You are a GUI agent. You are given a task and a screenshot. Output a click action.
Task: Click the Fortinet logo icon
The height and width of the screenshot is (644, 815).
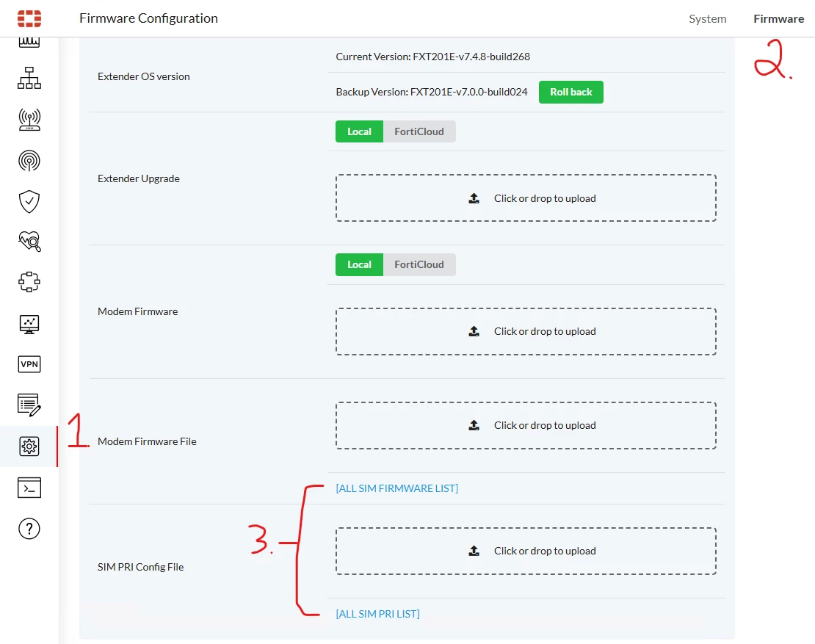click(29, 18)
